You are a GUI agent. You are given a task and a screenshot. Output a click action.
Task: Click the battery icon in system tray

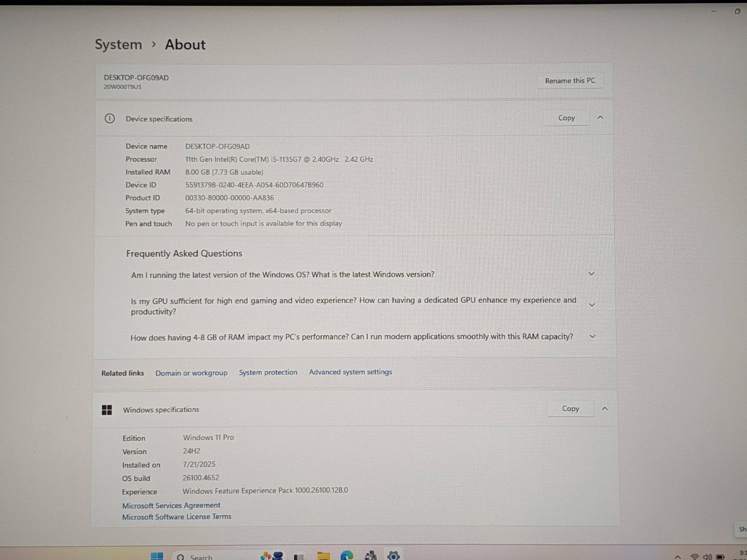pos(721,557)
